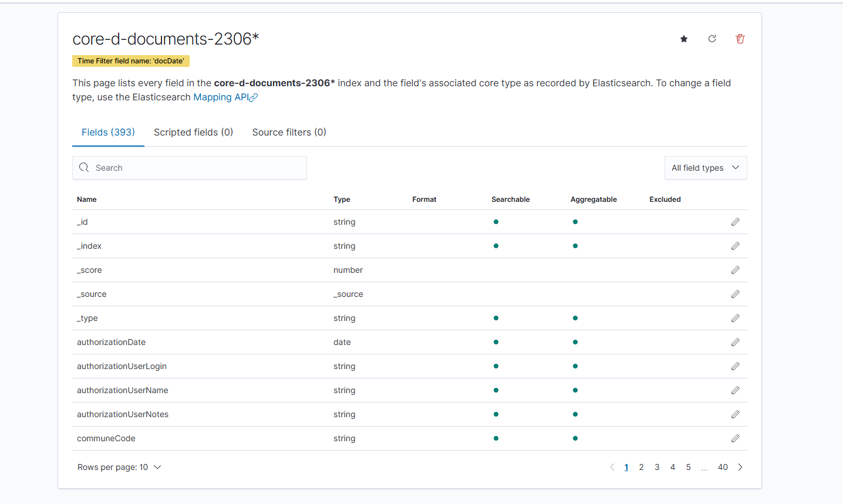Open the All field types dropdown
The height and width of the screenshot is (504, 843).
click(x=705, y=168)
